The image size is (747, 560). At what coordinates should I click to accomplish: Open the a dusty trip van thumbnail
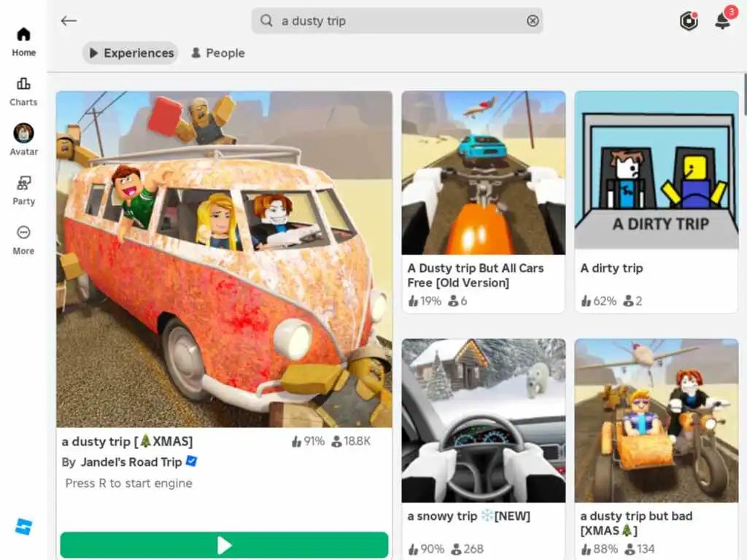coord(224,259)
